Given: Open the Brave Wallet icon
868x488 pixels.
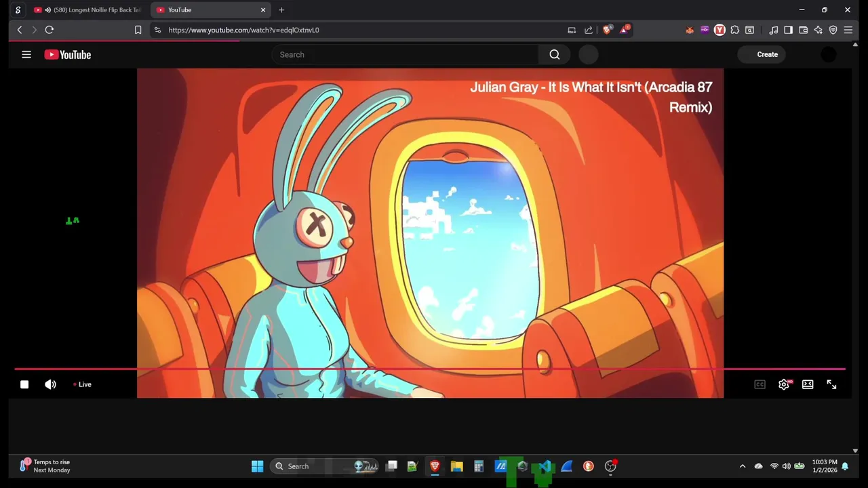Looking at the screenshot, I should tap(803, 30).
